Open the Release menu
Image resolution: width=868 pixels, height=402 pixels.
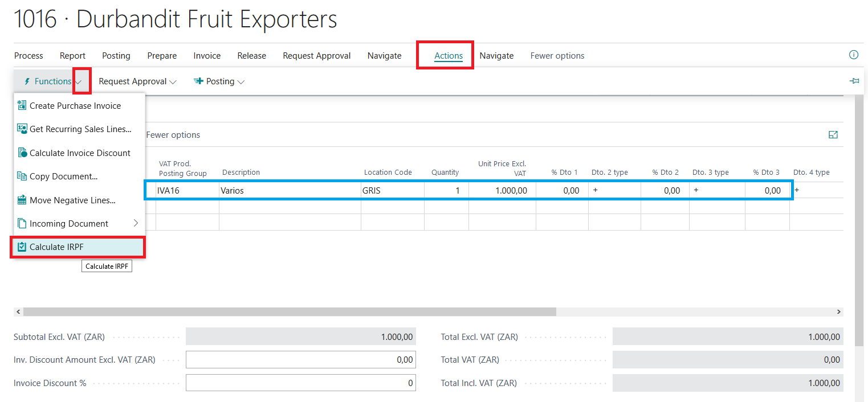252,56
